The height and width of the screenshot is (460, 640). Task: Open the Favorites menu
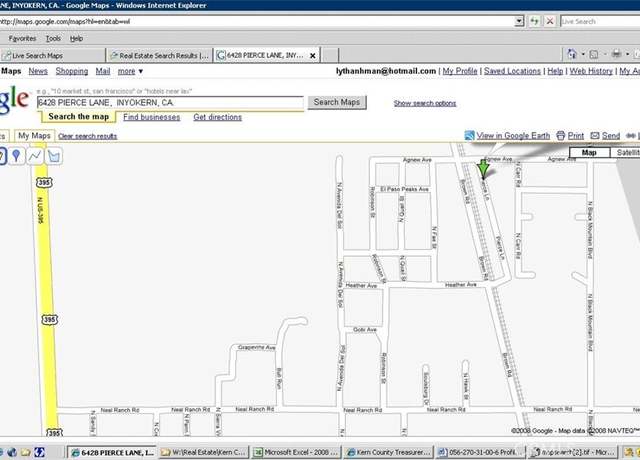coord(22,38)
